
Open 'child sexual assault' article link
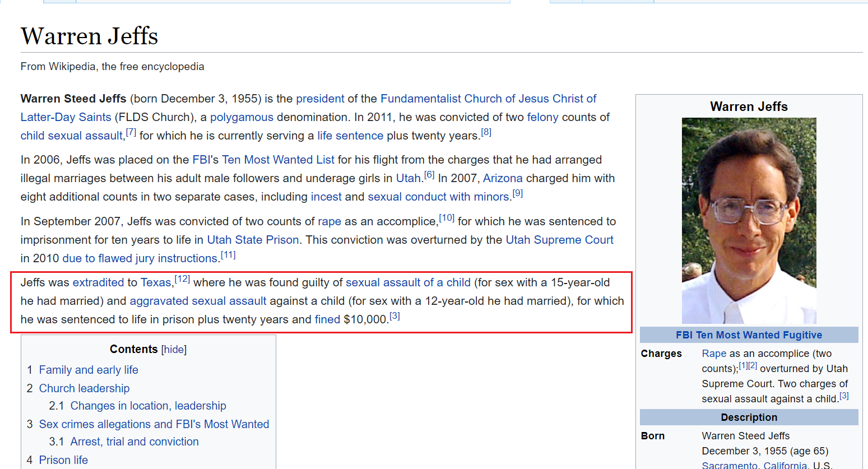pyautogui.click(x=72, y=136)
